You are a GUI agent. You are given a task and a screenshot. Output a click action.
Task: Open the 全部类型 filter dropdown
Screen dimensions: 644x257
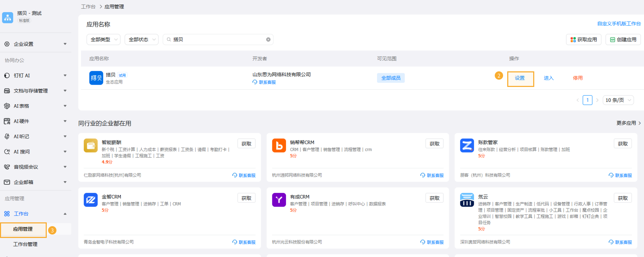point(104,39)
